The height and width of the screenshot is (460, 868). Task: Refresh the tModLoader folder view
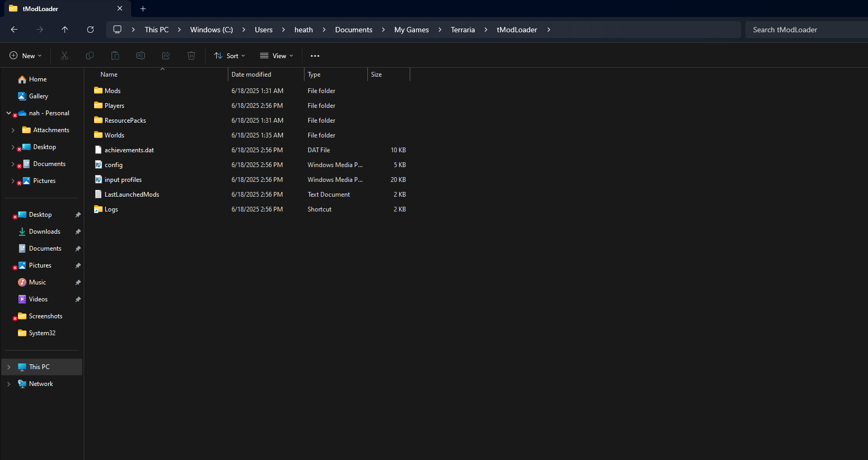pyautogui.click(x=90, y=30)
